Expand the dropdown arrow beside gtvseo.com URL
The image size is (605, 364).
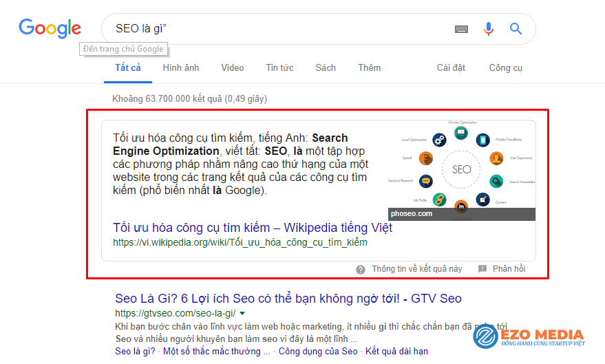242,314
